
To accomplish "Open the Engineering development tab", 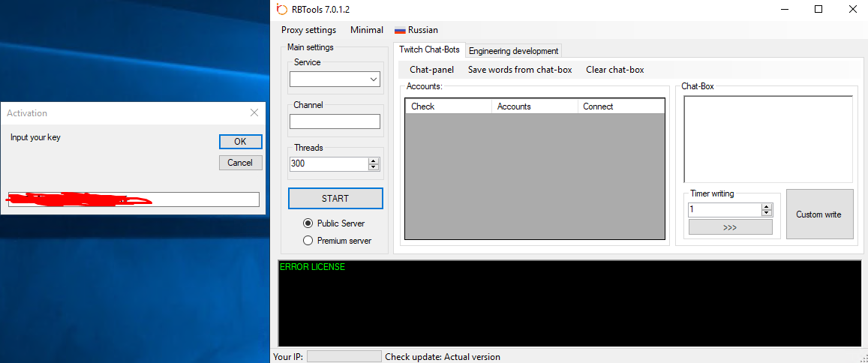I will tap(513, 51).
